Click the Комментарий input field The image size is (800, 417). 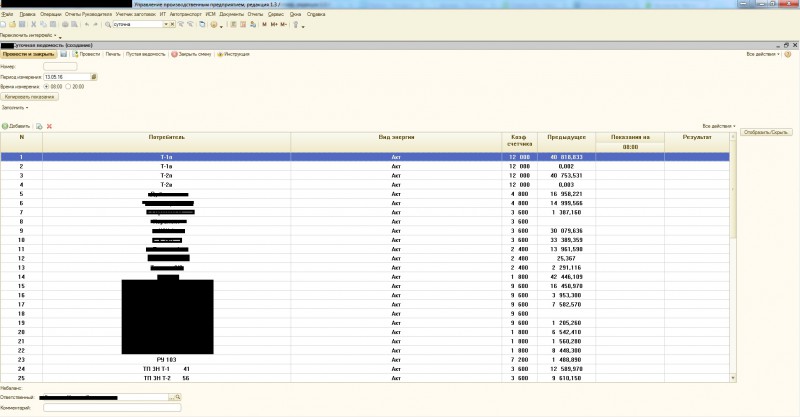pyautogui.click(x=112, y=407)
